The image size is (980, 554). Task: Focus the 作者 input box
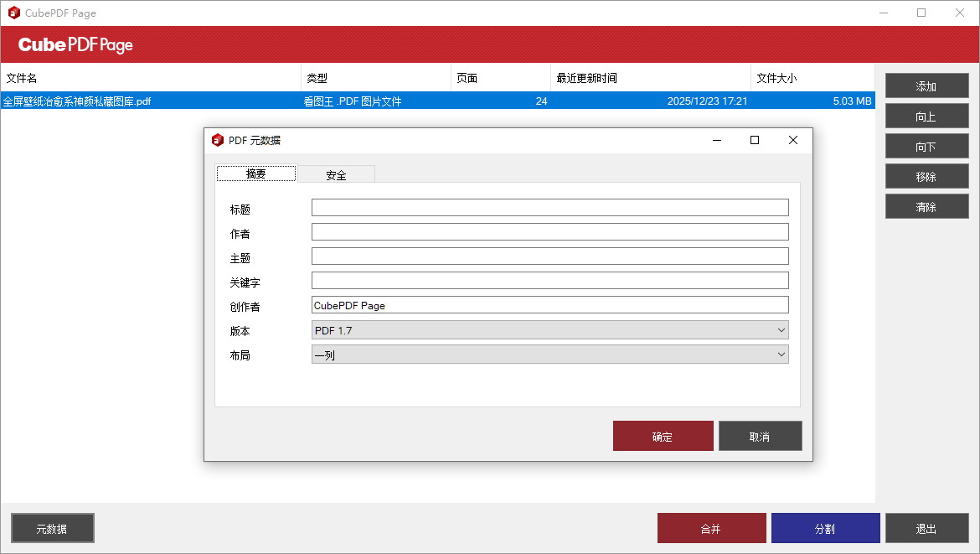(550, 232)
